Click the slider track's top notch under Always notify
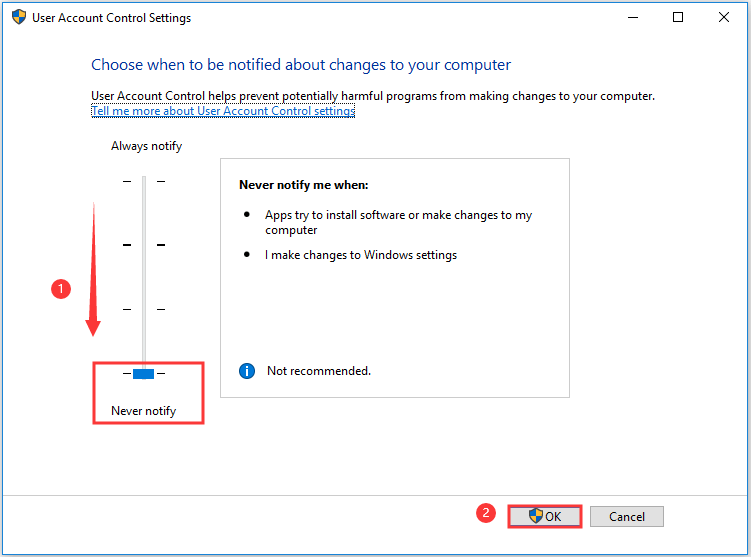751x557 pixels. tap(144, 182)
